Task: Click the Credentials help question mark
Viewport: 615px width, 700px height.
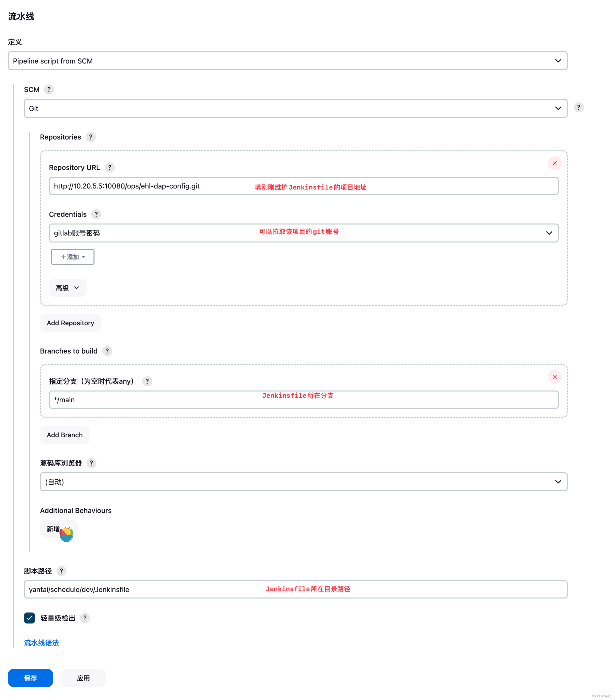Action: point(96,214)
